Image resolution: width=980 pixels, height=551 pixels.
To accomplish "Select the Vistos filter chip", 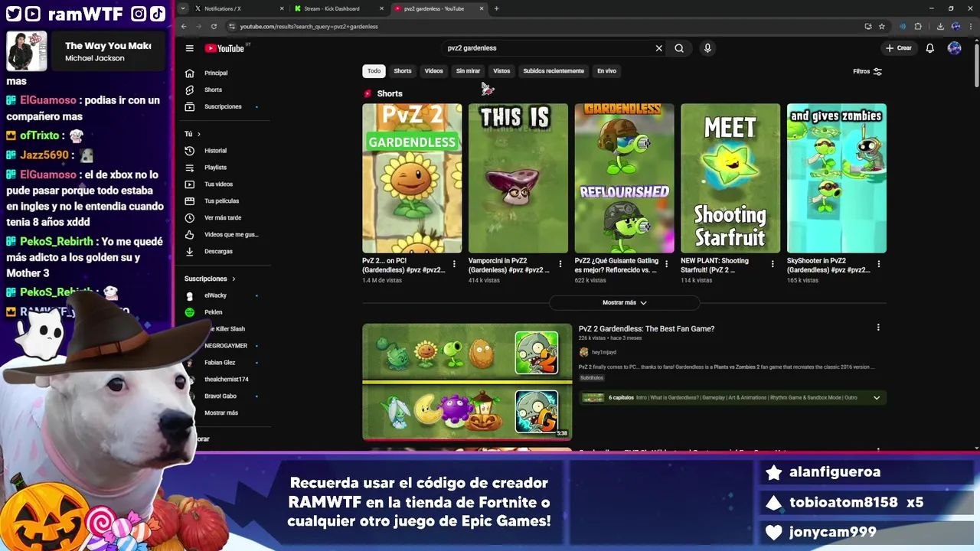I will pos(501,71).
